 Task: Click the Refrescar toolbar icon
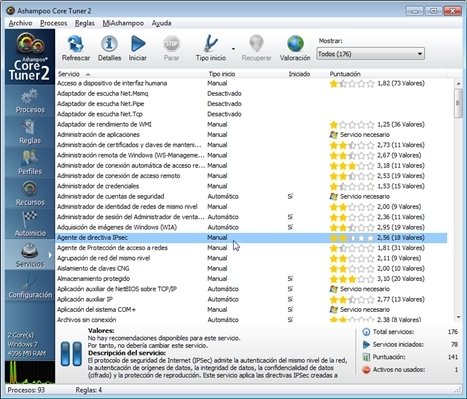[76, 44]
